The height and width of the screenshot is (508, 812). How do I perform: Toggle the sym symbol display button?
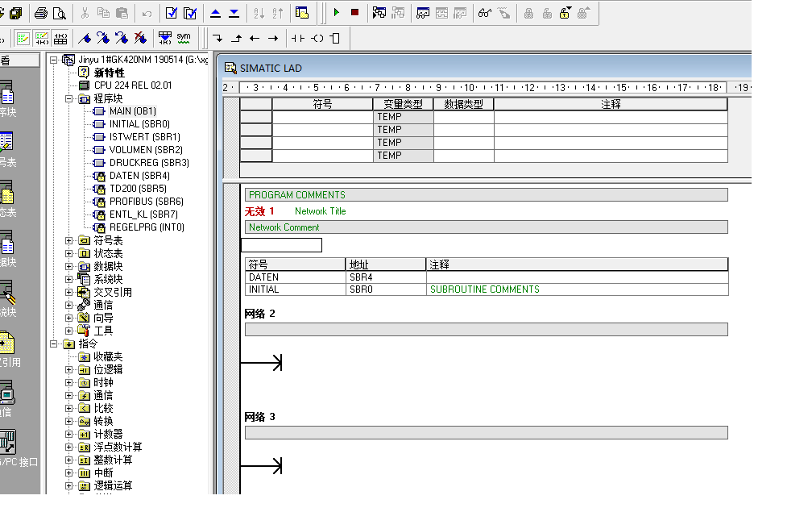(184, 37)
